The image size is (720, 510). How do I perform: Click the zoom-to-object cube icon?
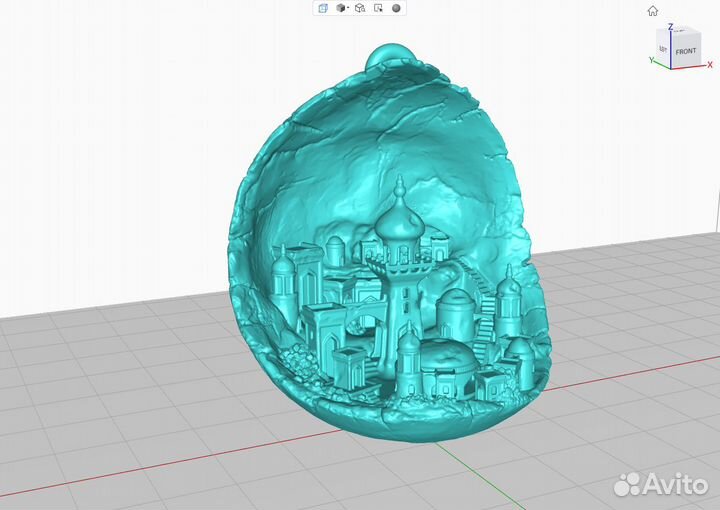[360, 8]
